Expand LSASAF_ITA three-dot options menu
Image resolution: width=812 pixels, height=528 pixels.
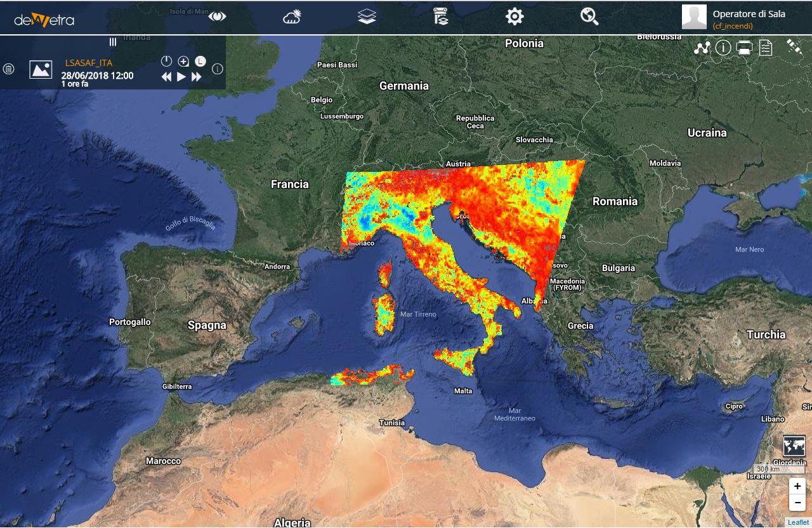[217, 69]
